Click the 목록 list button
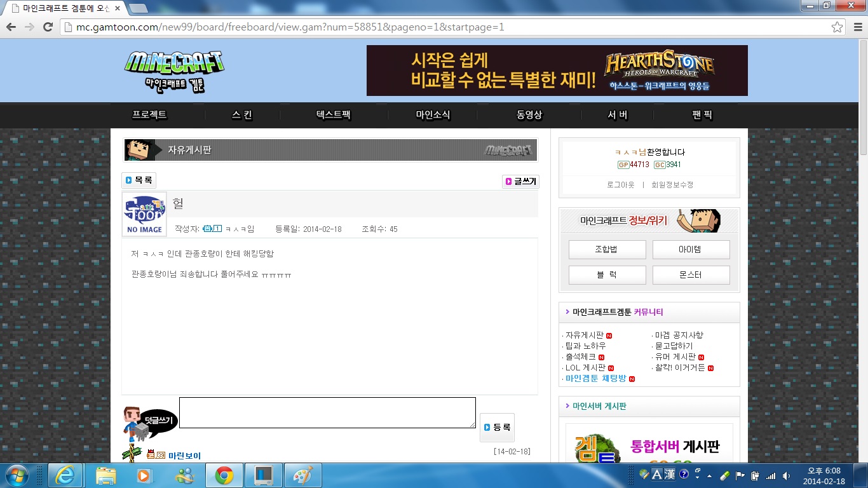Image resolution: width=868 pixels, height=488 pixels. point(139,180)
